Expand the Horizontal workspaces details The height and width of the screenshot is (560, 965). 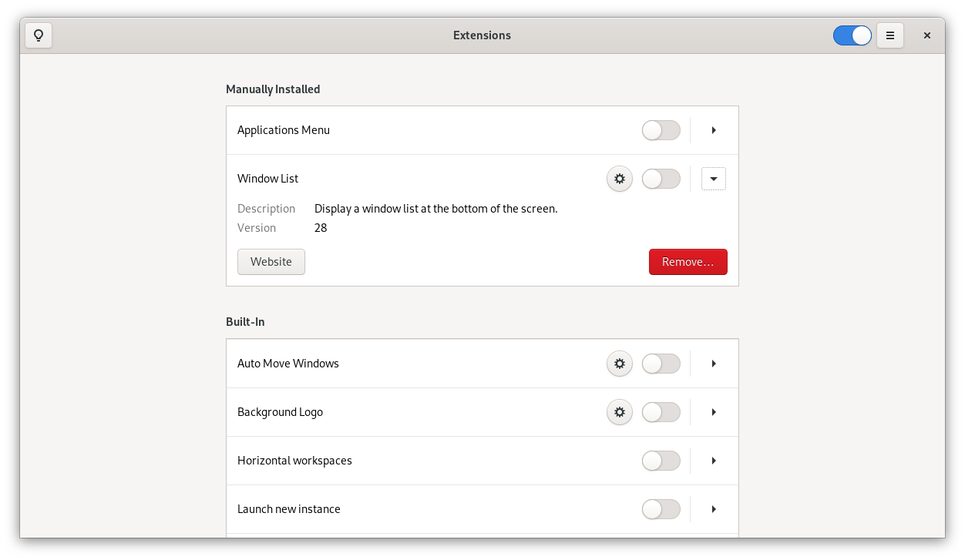[x=714, y=461]
